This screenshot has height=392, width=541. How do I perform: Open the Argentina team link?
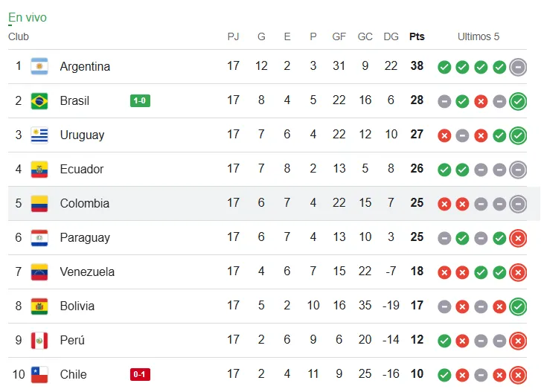(85, 66)
